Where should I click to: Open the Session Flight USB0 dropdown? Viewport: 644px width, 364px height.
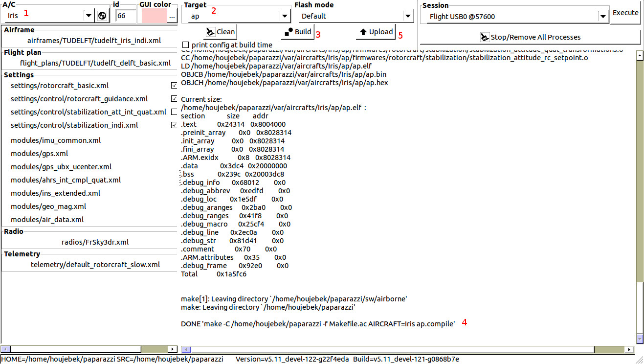(603, 17)
